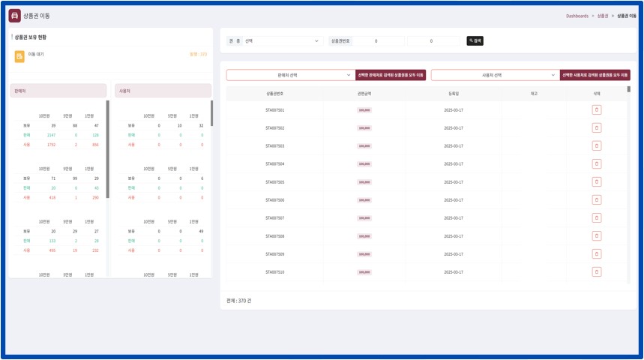Remove voucher STA007503 using its delete icon
Viewport: 644px width, 360px height.
tap(596, 145)
